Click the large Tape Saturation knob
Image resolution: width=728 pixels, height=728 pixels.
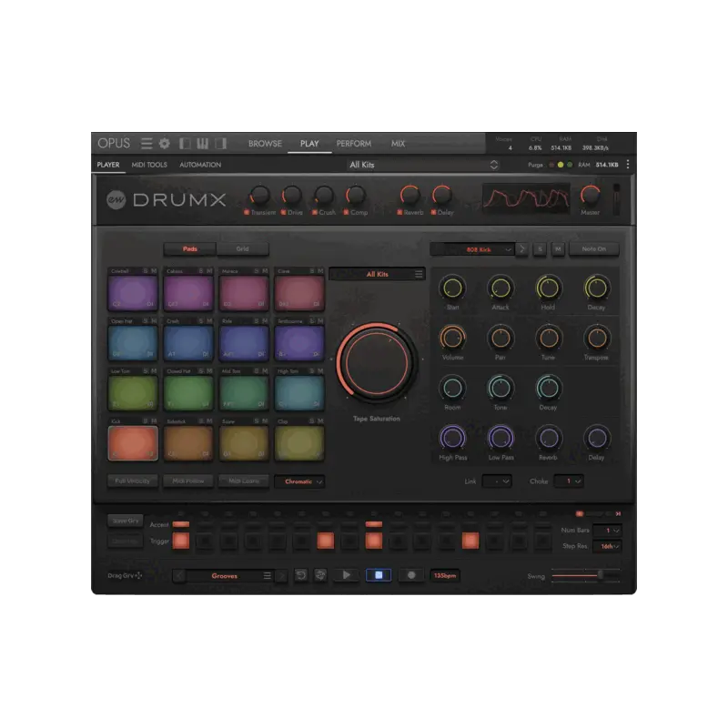377,361
